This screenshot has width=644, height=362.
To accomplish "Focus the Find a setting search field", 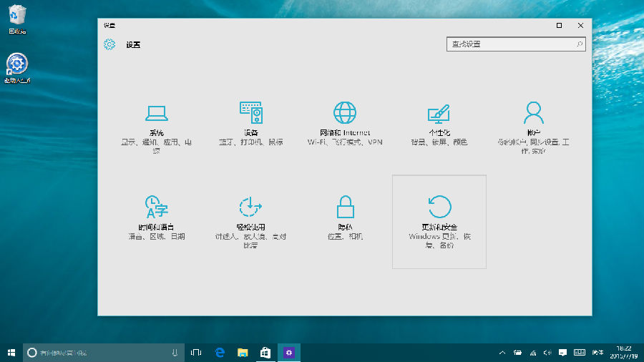I will [x=516, y=44].
